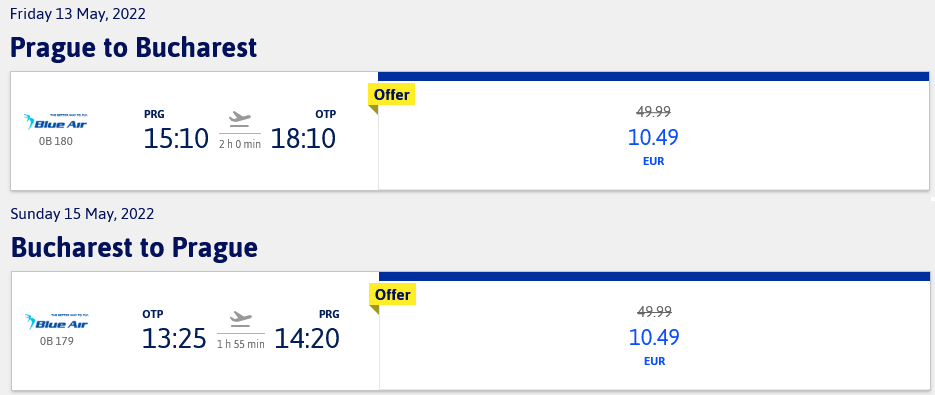Image resolution: width=935 pixels, height=395 pixels.
Task: Click the Friday 13 May, 2022 date label
Action: (78, 14)
